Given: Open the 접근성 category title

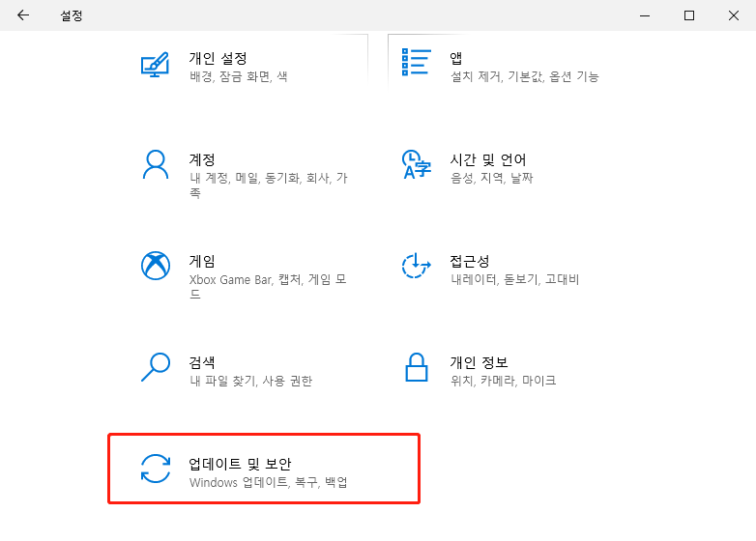Looking at the screenshot, I should 470,261.
